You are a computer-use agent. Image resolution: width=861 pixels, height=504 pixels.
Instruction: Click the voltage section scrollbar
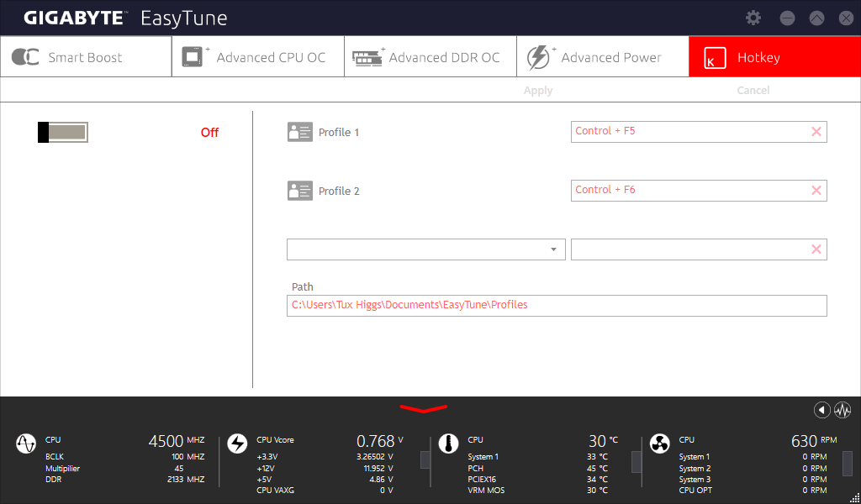tap(425, 459)
